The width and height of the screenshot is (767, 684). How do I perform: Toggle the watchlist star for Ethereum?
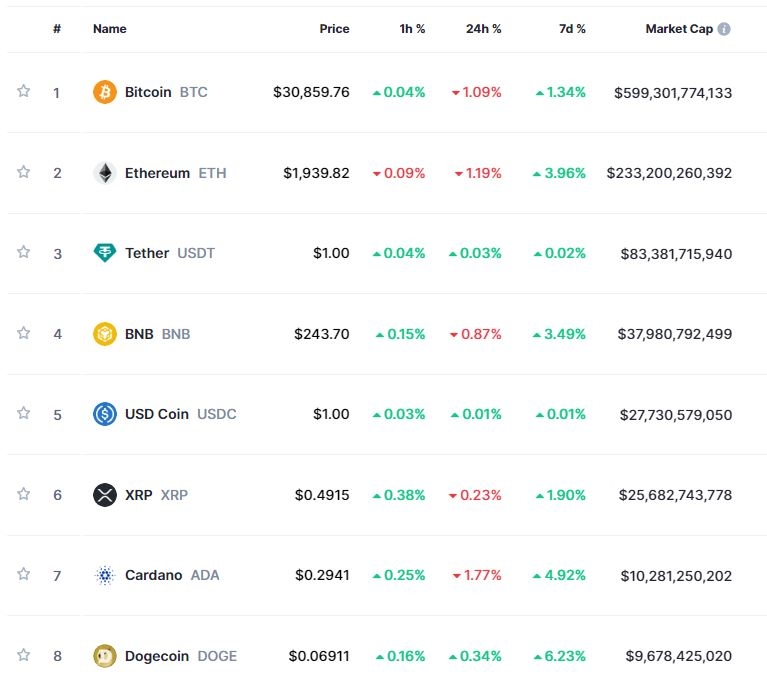click(x=23, y=172)
